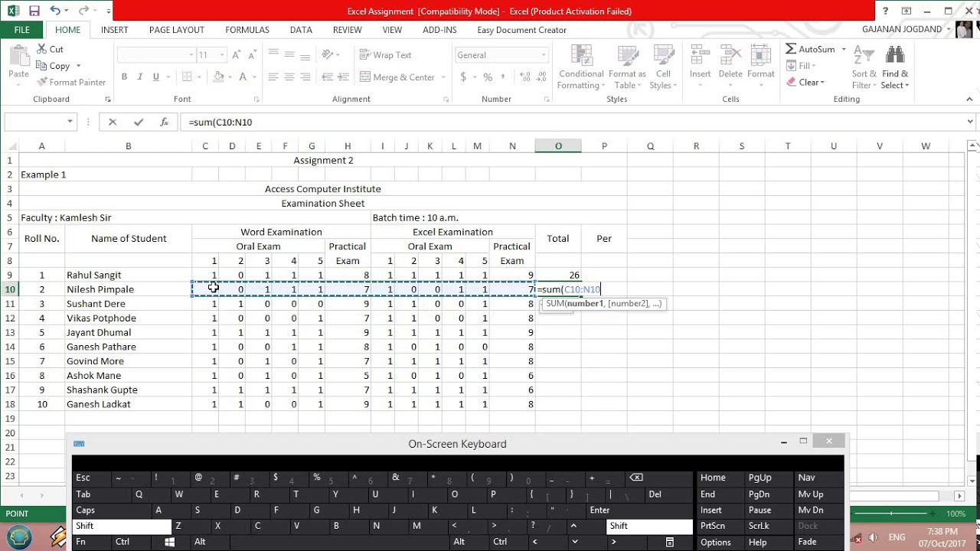The height and width of the screenshot is (551, 980).
Task: Switch to INSERT tab
Action: [x=115, y=30]
